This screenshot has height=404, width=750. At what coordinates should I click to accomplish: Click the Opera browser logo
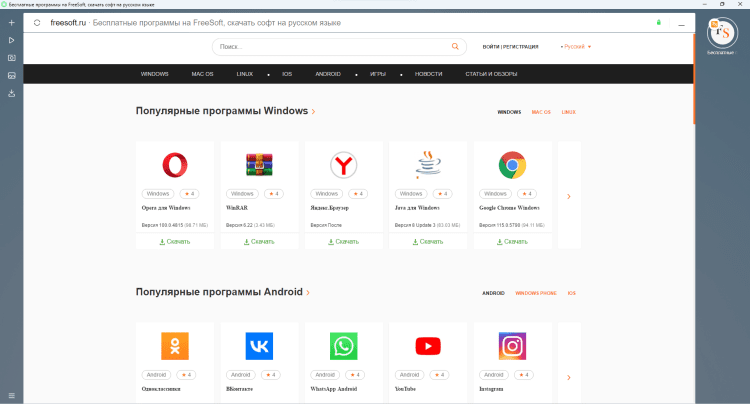click(175, 165)
